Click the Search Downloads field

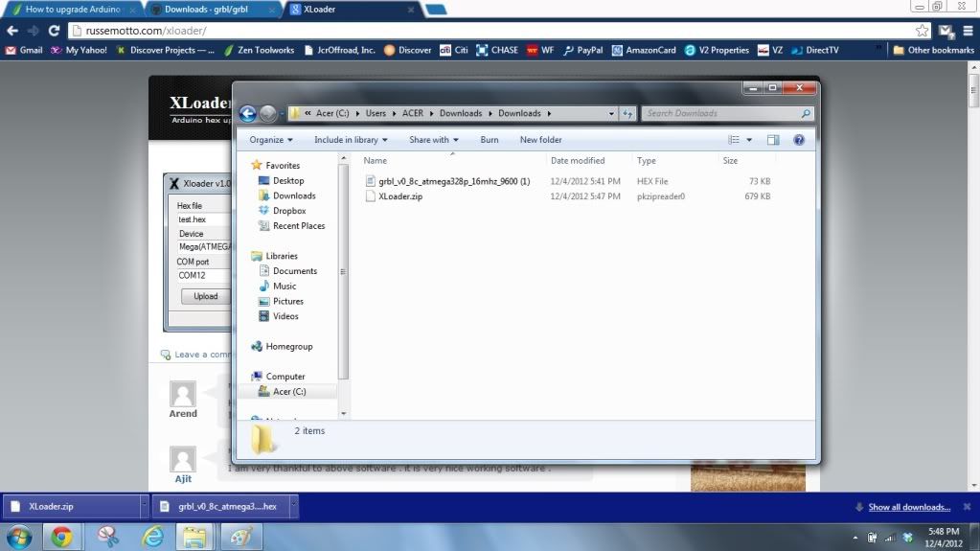(720, 113)
